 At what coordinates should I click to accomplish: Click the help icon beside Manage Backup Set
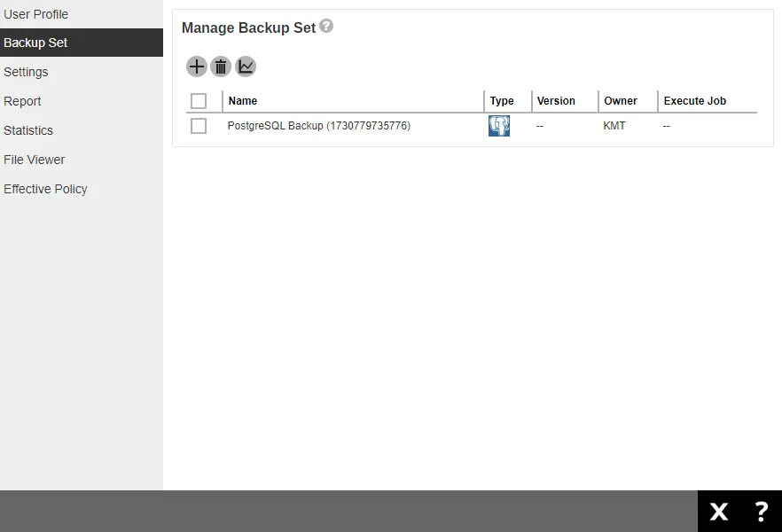pos(326,27)
